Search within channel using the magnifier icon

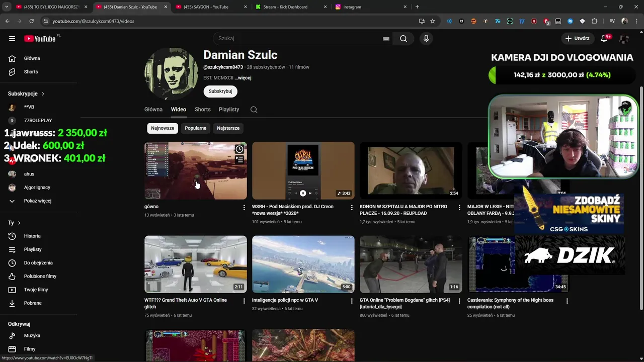(254, 110)
